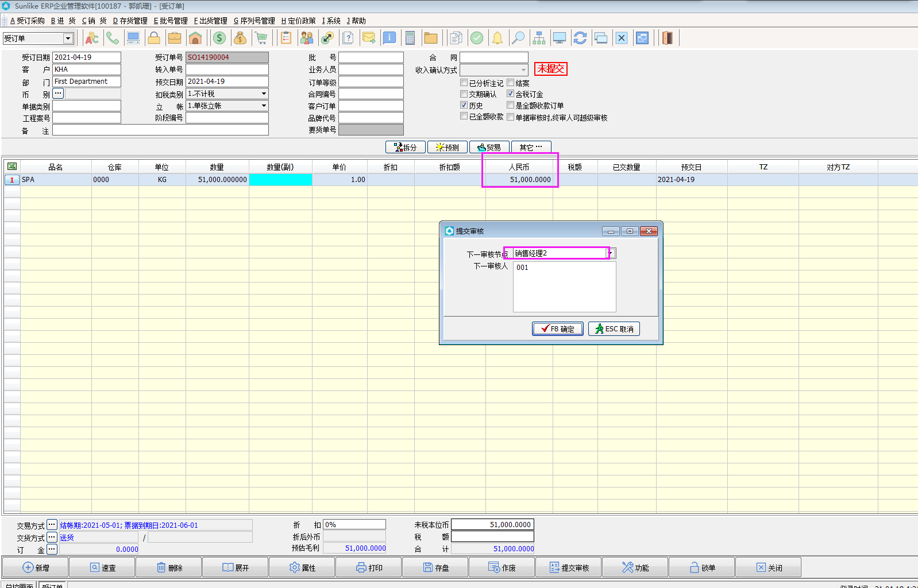Open the D 存货管理 menu
Image resolution: width=918 pixels, height=588 pixels.
coord(130,21)
